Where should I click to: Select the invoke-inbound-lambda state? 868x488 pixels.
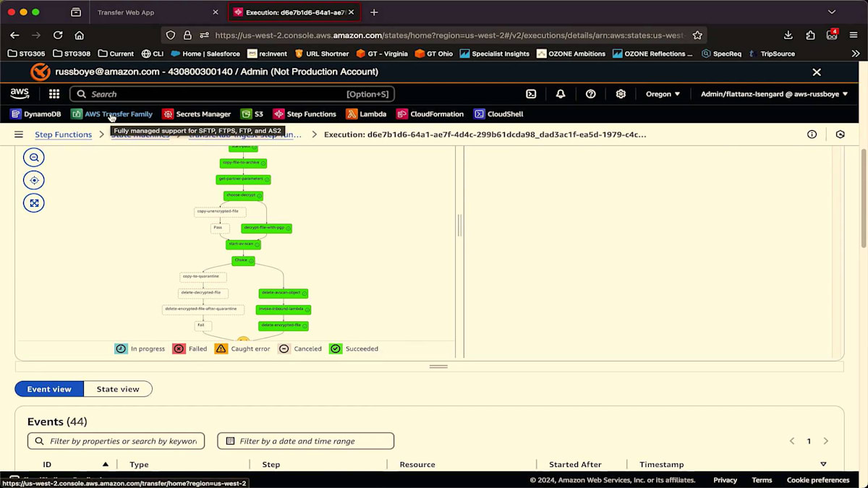tap(284, 309)
